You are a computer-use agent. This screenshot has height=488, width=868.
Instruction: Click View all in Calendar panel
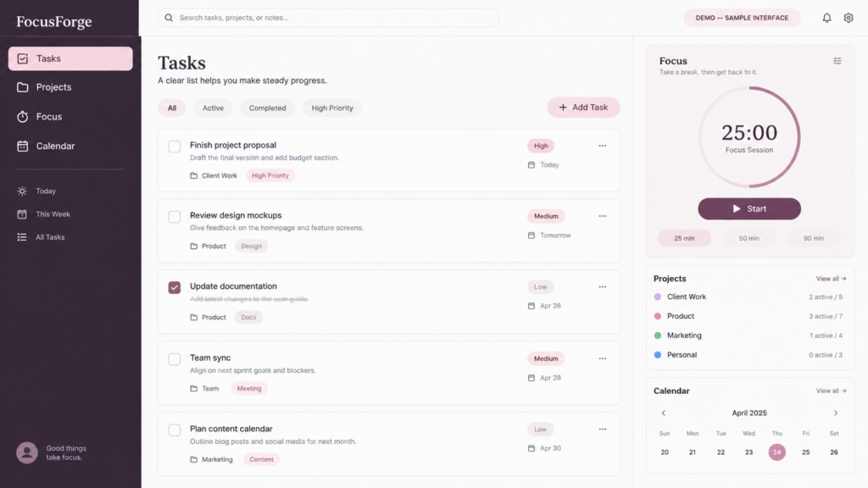point(831,391)
